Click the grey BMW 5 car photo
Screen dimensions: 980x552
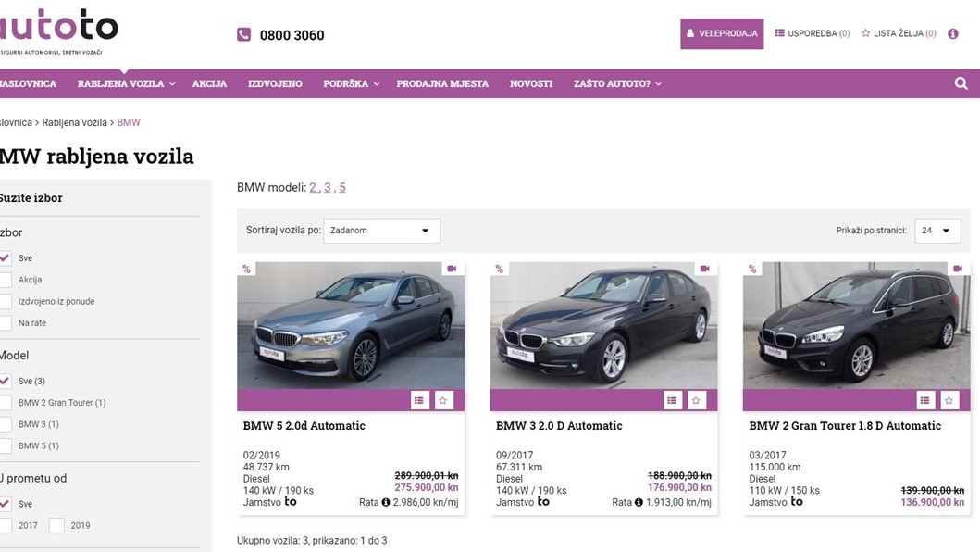coord(351,325)
